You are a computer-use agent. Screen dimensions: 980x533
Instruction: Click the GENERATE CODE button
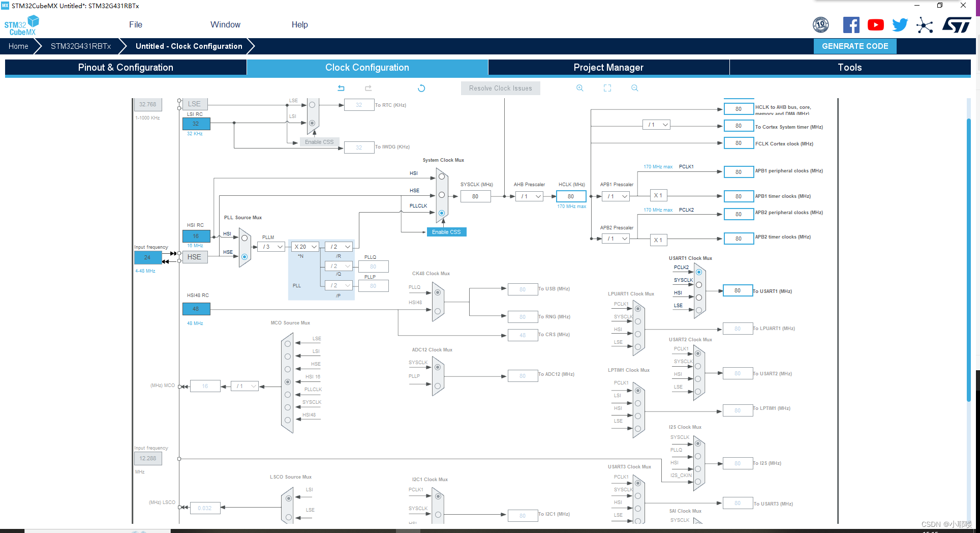(855, 46)
